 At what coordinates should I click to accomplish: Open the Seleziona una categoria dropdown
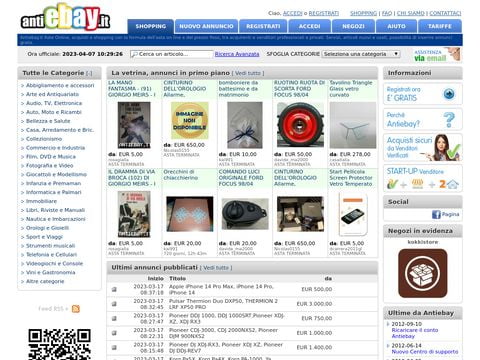(x=361, y=54)
